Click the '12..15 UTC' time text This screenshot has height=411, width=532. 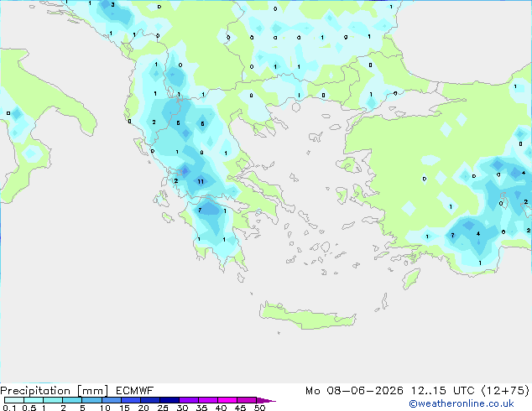tap(442, 391)
